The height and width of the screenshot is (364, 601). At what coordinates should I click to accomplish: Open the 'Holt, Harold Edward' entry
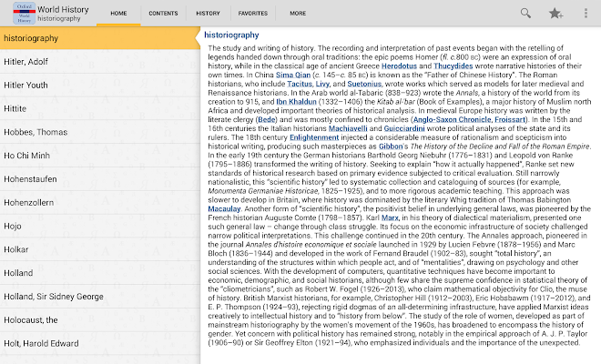coord(99,343)
